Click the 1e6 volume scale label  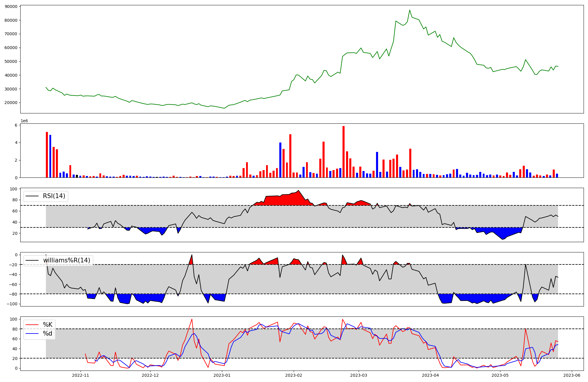coord(24,121)
